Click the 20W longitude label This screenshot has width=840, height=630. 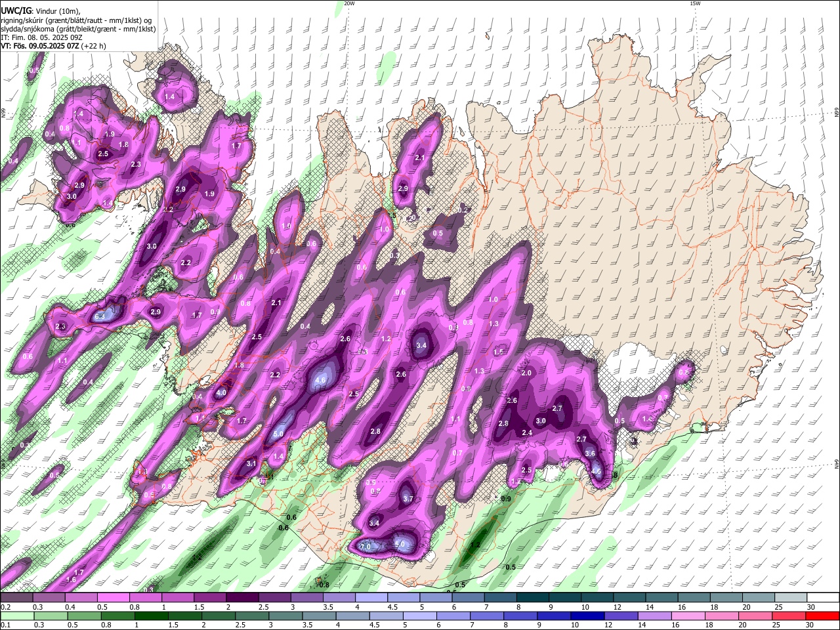349,3
